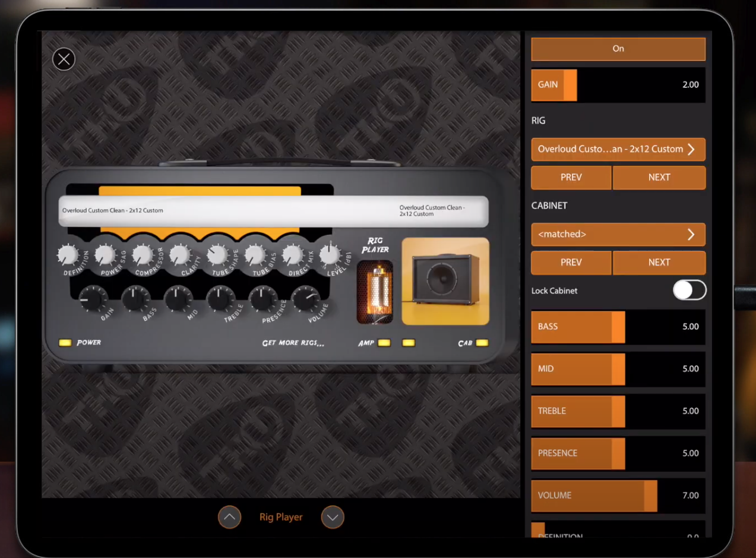Click the glowing tube under Rig Player

pyautogui.click(x=375, y=292)
